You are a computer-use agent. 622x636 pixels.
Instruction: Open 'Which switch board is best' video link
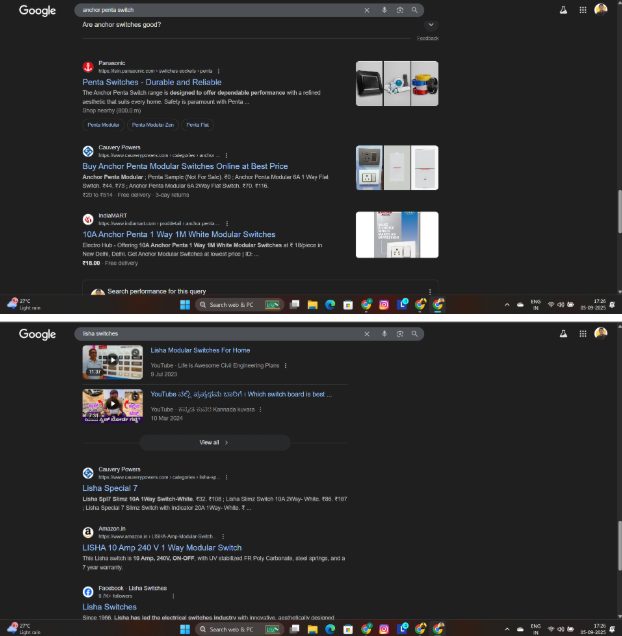click(x=241, y=394)
